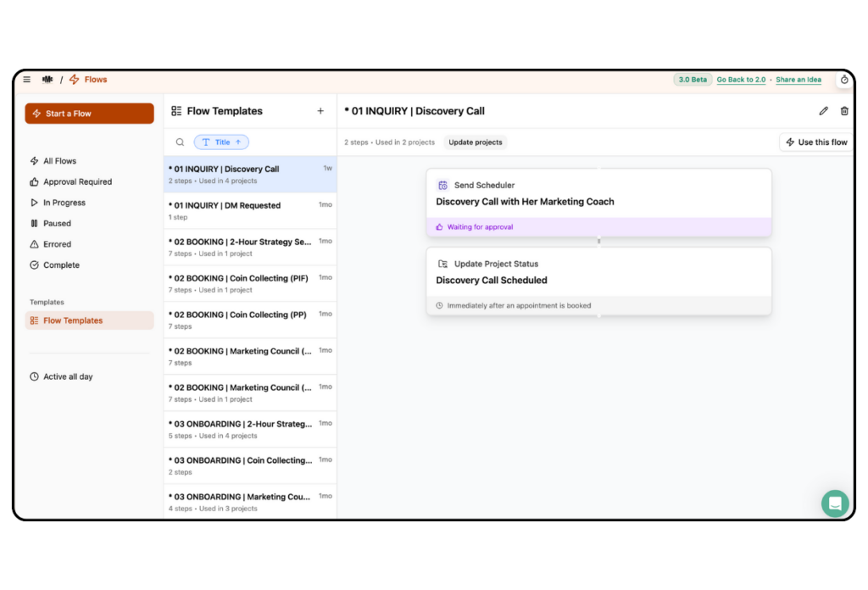868x590 pixels.
Task: Click the Start a Flow button
Action: point(89,113)
